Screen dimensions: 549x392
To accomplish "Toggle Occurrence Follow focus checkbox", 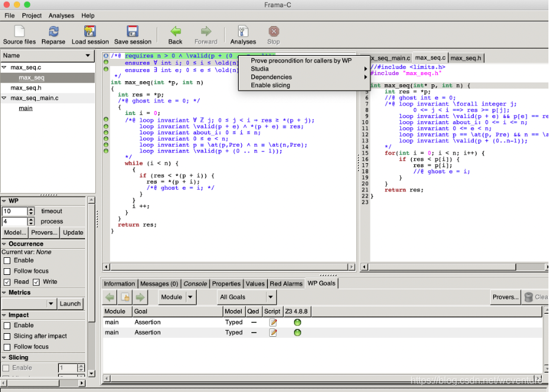I will 7,271.
